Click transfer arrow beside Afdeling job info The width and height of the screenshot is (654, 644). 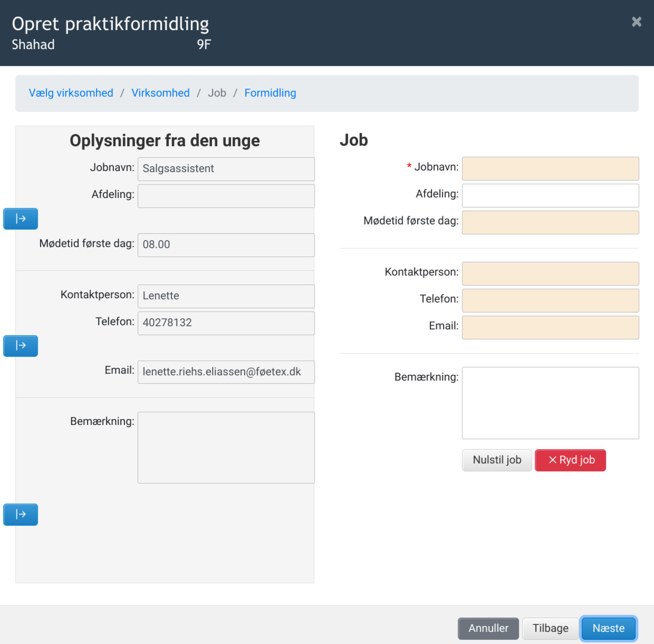click(21, 219)
